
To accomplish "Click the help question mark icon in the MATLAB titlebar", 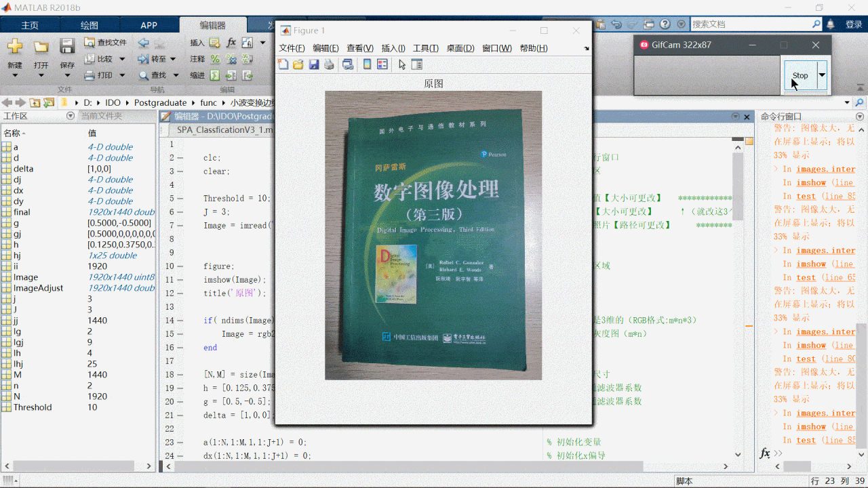I will [665, 24].
